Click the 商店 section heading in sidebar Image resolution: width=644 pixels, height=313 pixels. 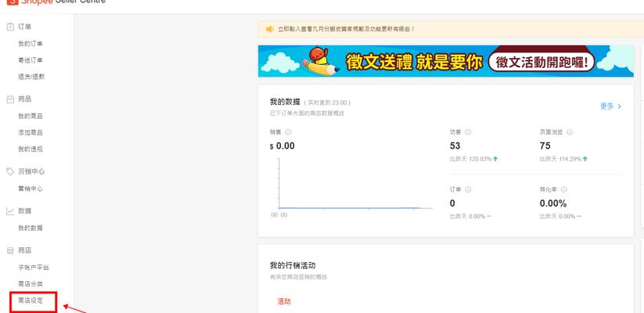(x=24, y=250)
